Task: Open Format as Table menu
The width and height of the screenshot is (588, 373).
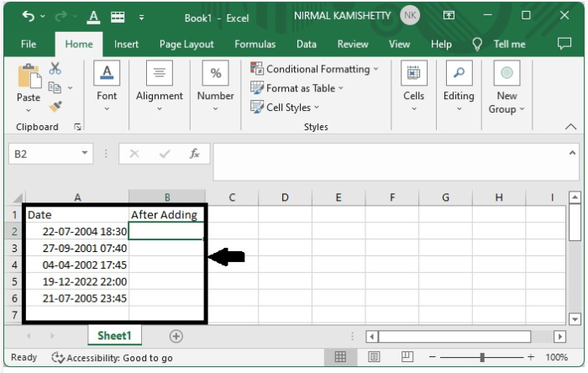Action: [297, 88]
